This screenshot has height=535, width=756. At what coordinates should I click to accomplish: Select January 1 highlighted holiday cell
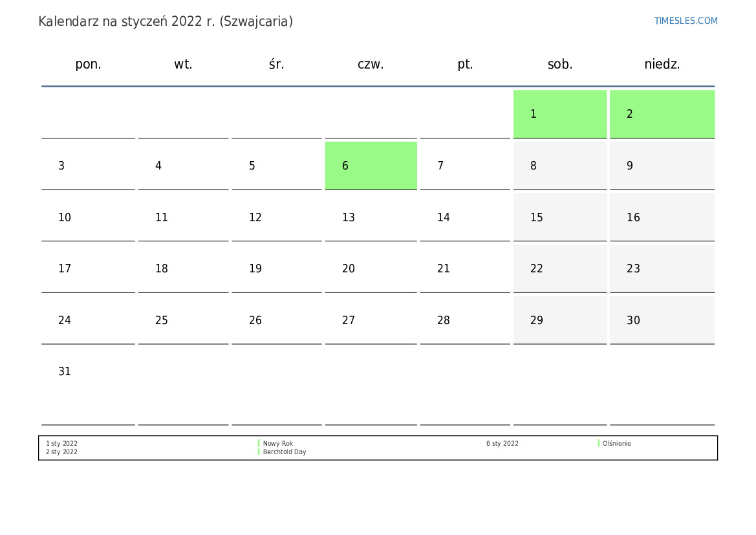point(559,114)
